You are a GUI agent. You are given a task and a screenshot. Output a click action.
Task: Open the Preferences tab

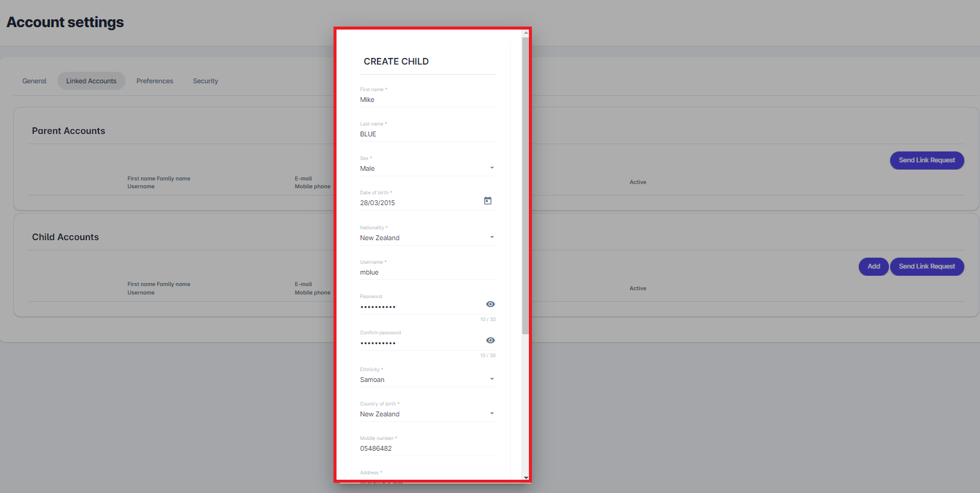(154, 81)
